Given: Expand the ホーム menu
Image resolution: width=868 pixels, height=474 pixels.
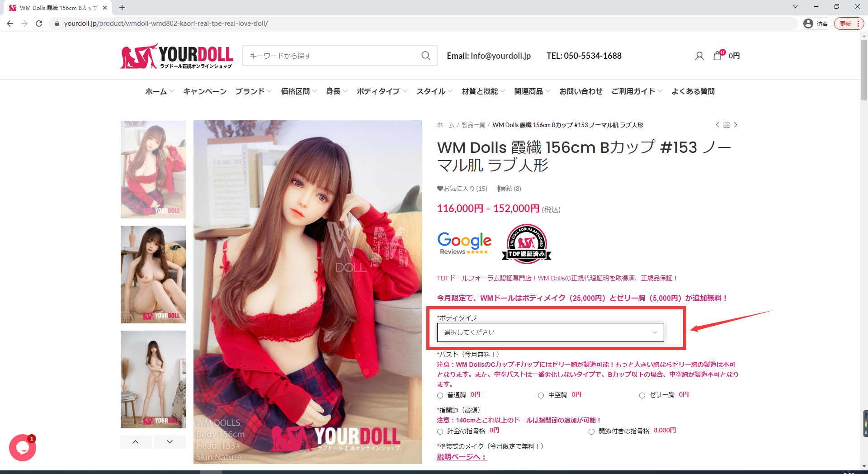Looking at the screenshot, I should (159, 91).
